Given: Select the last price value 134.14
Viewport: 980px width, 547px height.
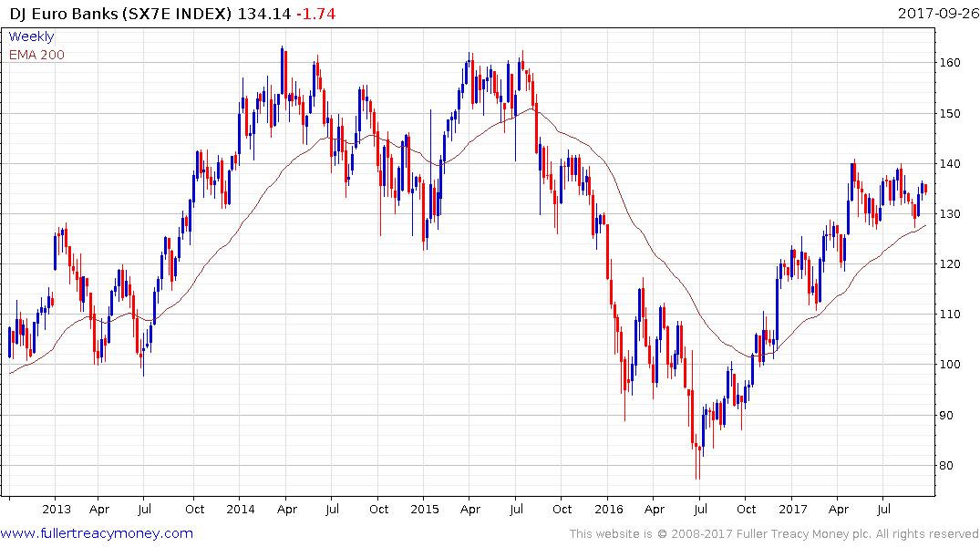Looking at the screenshot, I should click(264, 13).
